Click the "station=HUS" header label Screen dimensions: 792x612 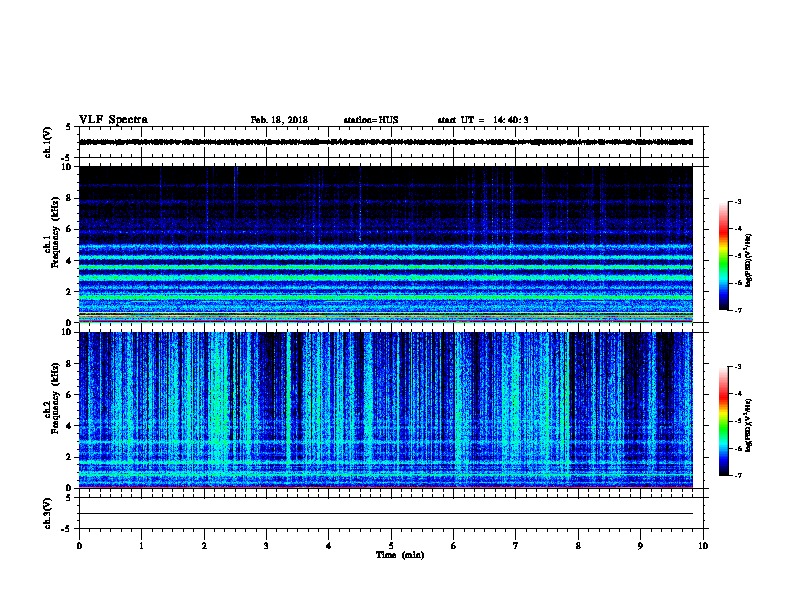click(371, 120)
